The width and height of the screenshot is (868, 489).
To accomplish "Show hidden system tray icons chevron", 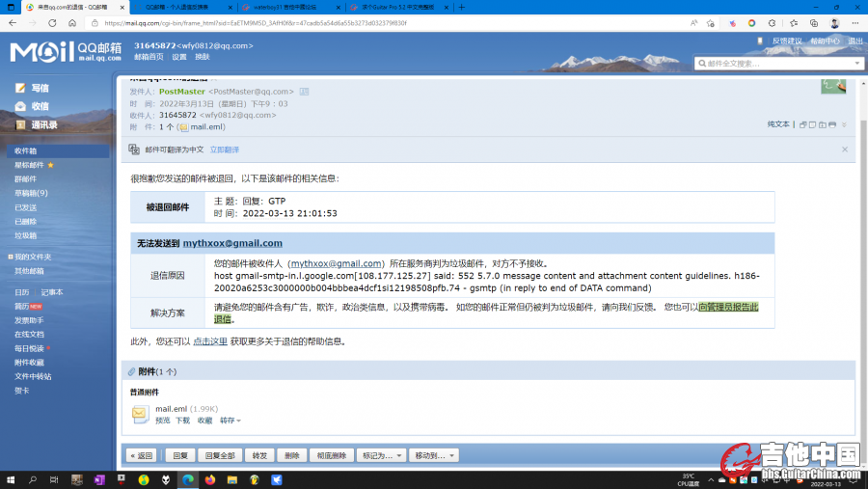I will coord(711,479).
